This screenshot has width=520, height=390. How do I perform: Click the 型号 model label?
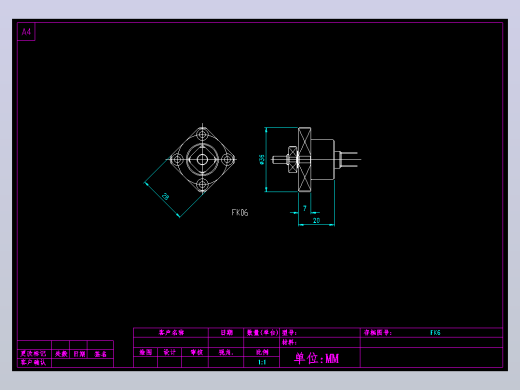[x=289, y=333]
